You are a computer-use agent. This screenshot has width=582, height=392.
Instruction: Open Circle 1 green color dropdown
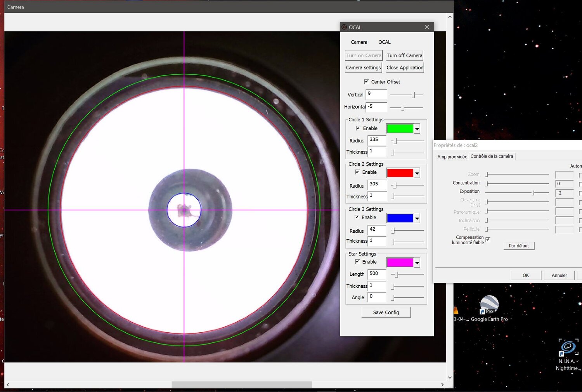417,129
